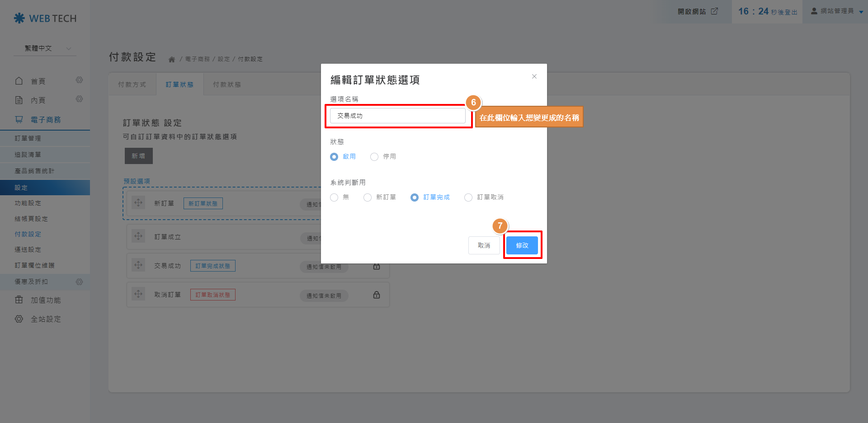
Task: Click the drag handle icon on 新訂單 row
Action: (138, 203)
